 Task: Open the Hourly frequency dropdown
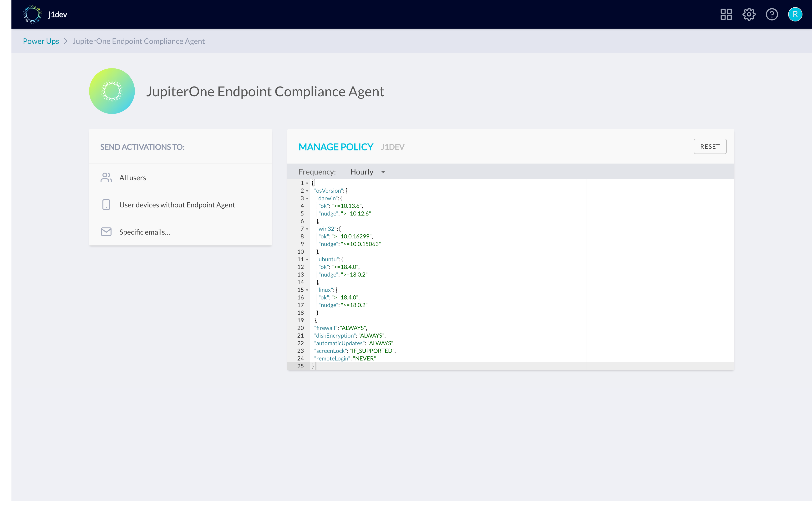pos(368,172)
